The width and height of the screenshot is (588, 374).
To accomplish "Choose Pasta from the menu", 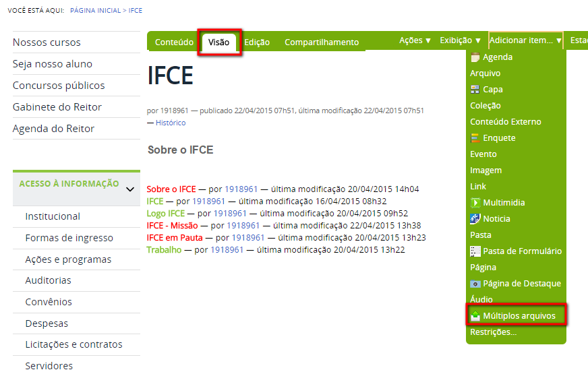I will click(481, 235).
